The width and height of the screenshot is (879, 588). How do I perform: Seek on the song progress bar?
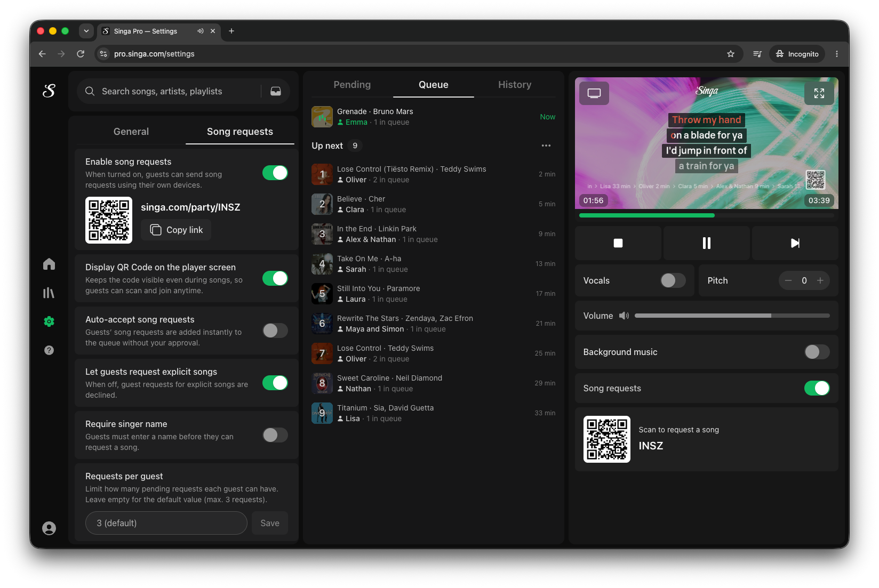coord(707,215)
